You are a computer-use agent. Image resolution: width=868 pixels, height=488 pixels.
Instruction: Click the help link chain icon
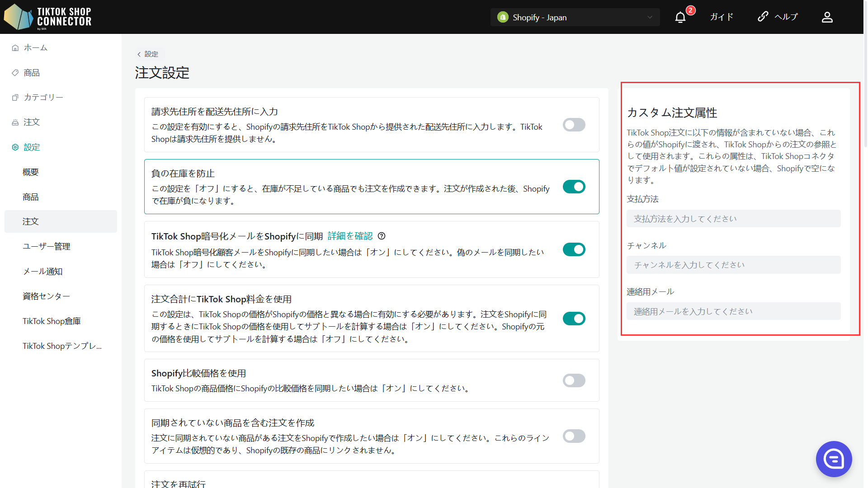click(x=763, y=17)
